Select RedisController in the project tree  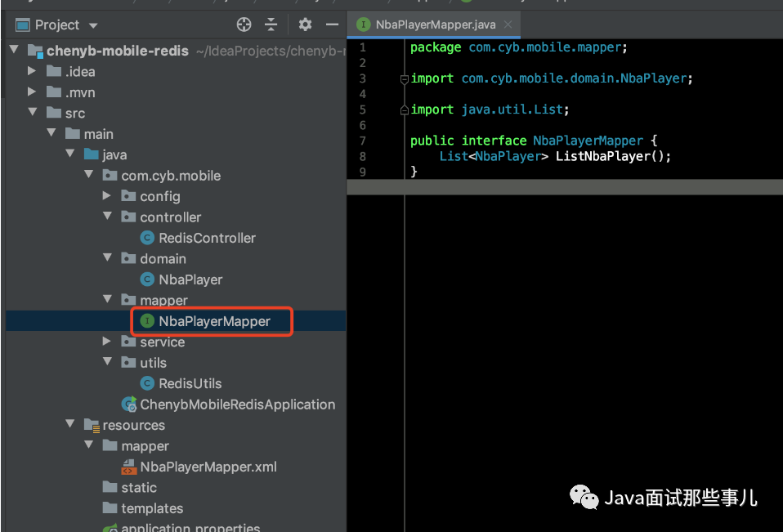(207, 238)
